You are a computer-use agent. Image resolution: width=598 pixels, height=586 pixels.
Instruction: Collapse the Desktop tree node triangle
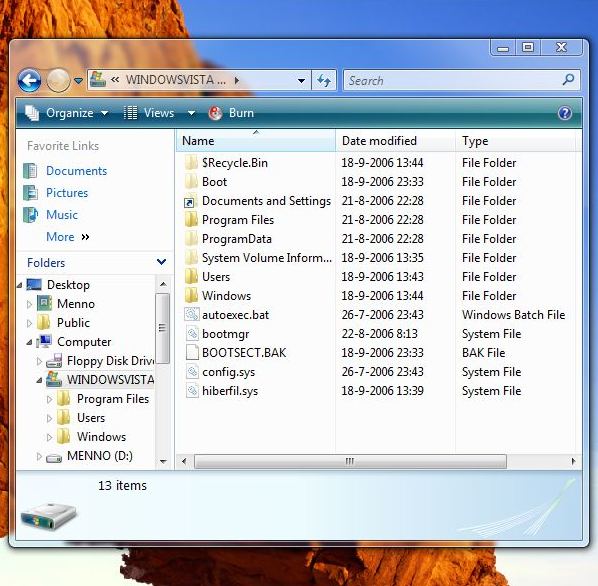(19, 285)
